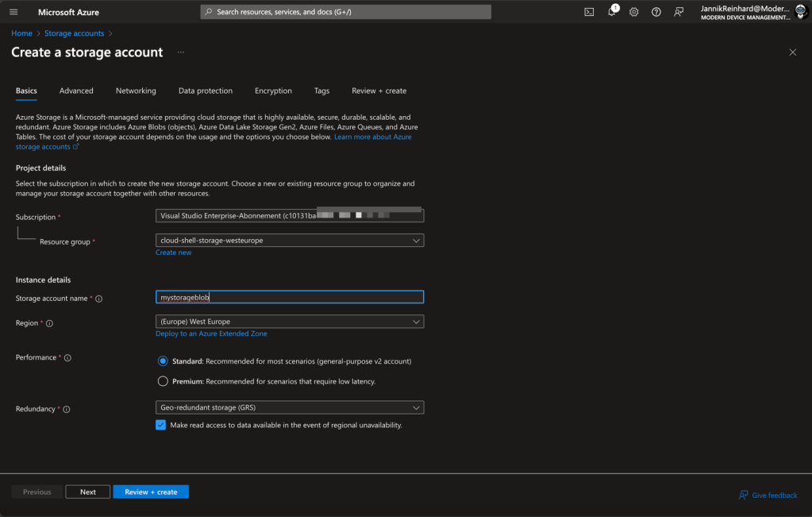
Task: Open the Region dropdown
Action: pyautogui.click(x=290, y=322)
